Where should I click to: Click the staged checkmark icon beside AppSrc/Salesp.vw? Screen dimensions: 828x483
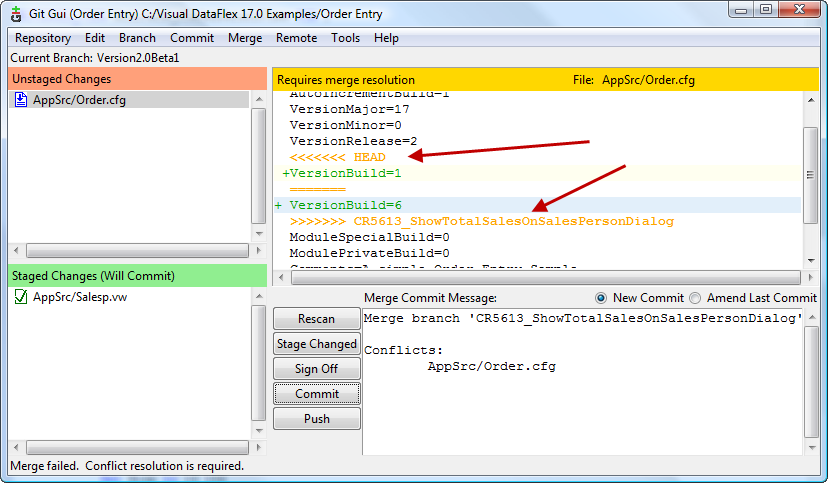pos(21,297)
